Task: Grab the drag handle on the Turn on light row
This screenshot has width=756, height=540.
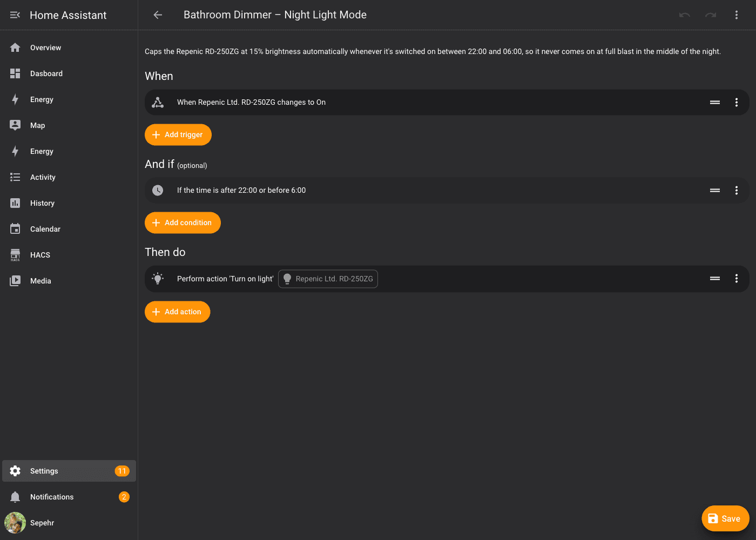Action: (715, 279)
